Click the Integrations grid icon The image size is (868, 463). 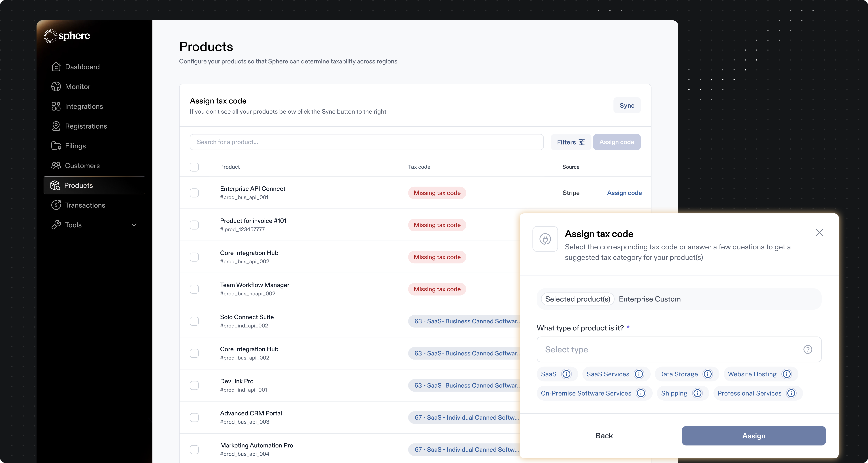(56, 107)
